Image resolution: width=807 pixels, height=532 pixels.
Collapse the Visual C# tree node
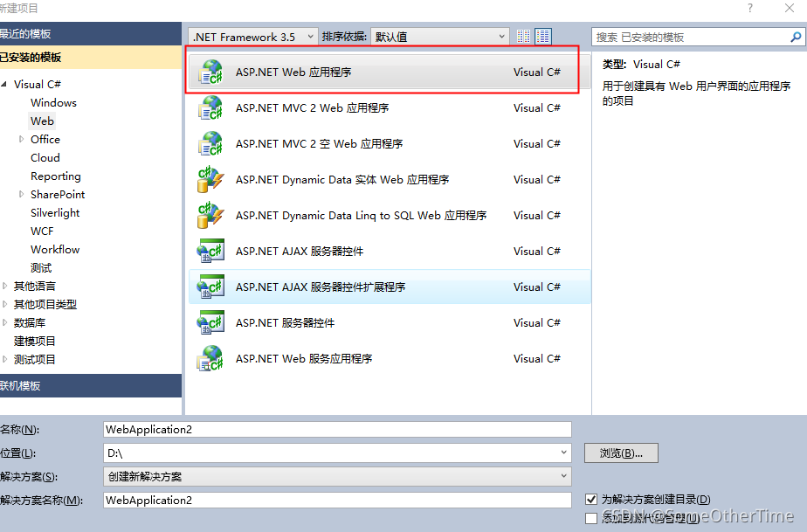pyautogui.click(x=4, y=84)
